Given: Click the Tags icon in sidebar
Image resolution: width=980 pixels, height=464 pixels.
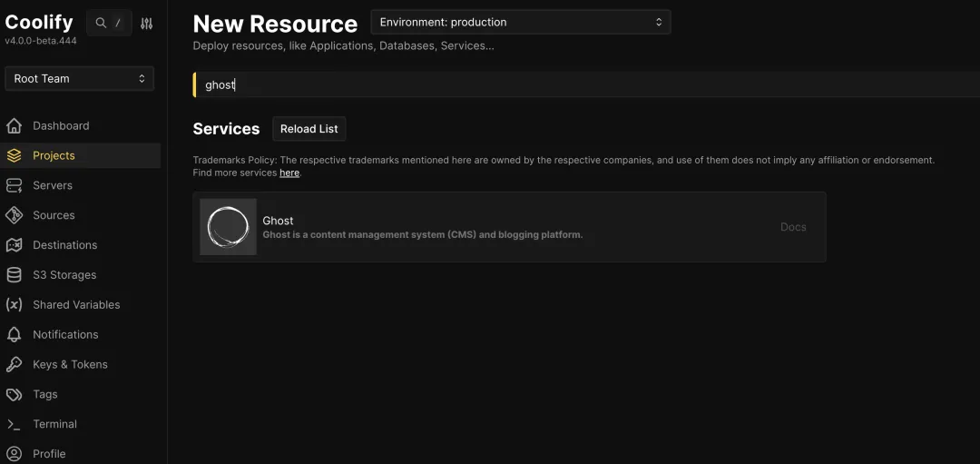Looking at the screenshot, I should (x=14, y=395).
